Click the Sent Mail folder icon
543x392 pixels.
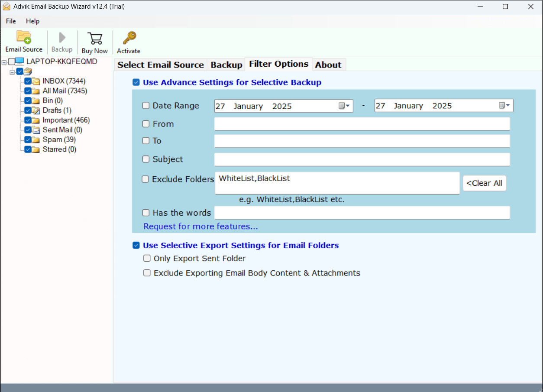click(x=36, y=130)
